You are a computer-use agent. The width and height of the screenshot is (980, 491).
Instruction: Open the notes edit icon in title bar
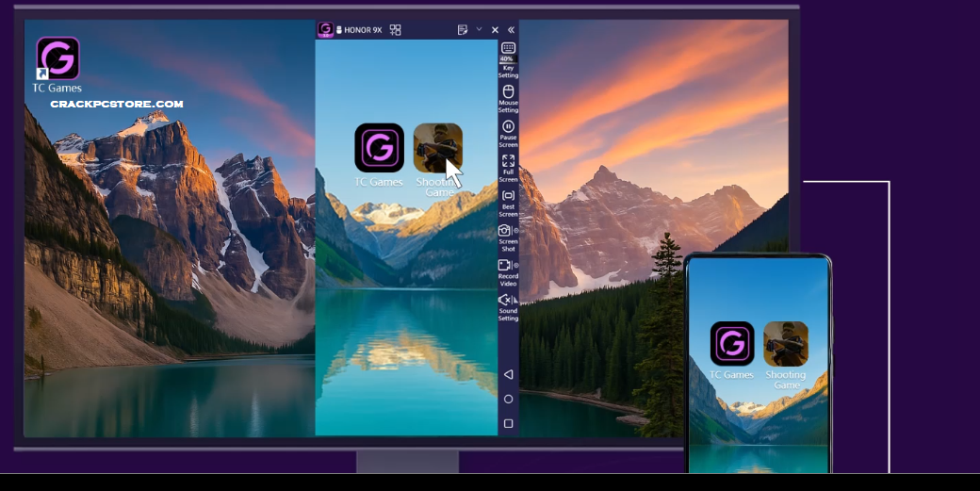pos(463,30)
